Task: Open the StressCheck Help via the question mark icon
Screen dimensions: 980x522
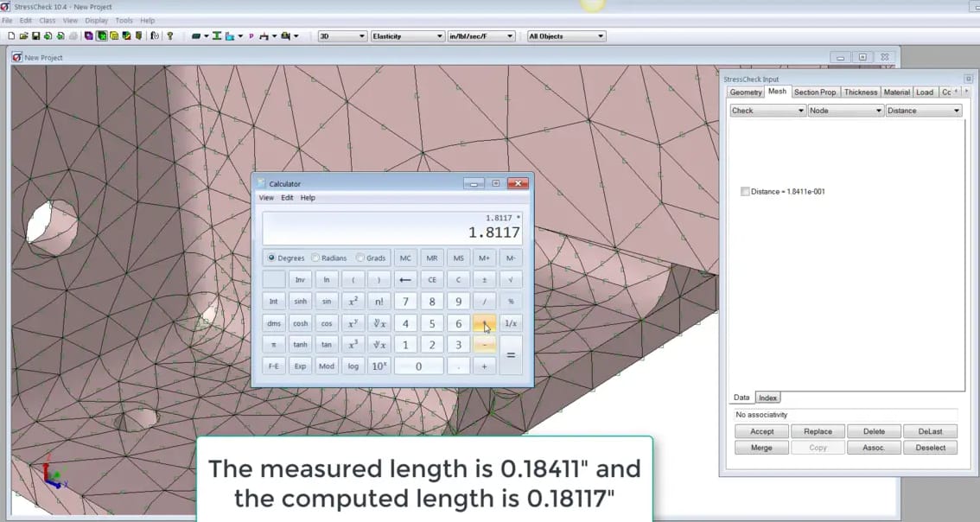Action: 169,35
